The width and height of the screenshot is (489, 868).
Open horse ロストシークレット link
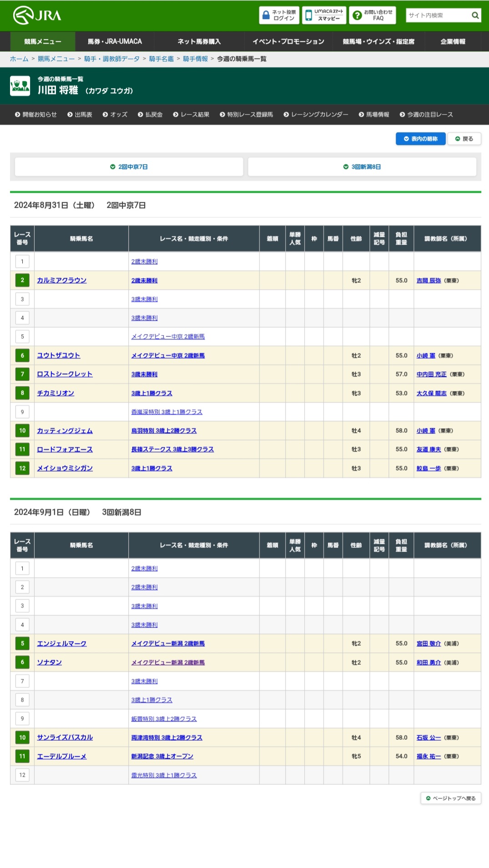(65, 374)
